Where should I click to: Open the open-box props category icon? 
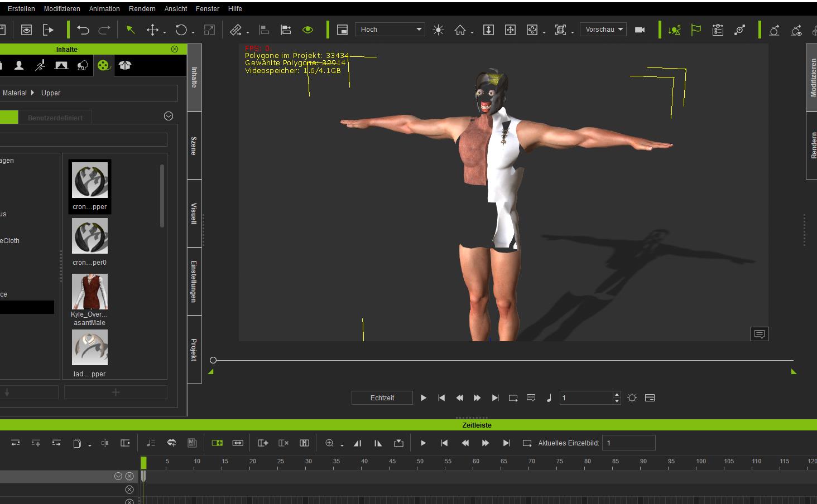point(125,66)
